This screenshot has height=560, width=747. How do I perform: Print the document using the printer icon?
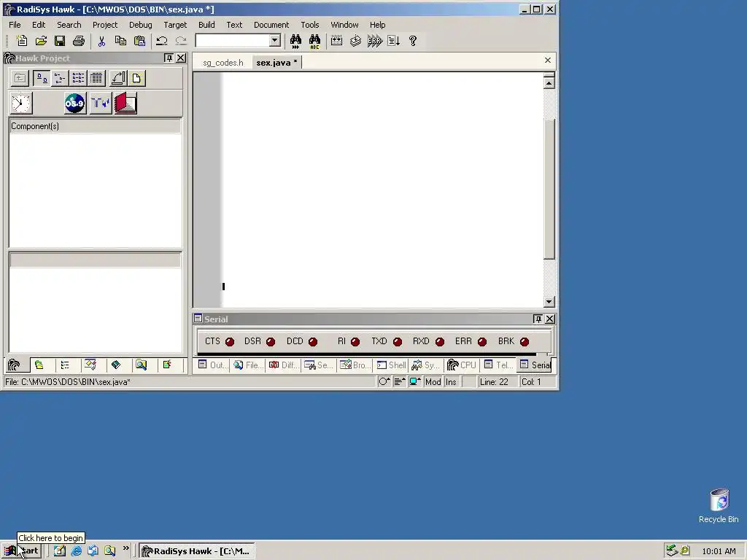click(x=79, y=41)
